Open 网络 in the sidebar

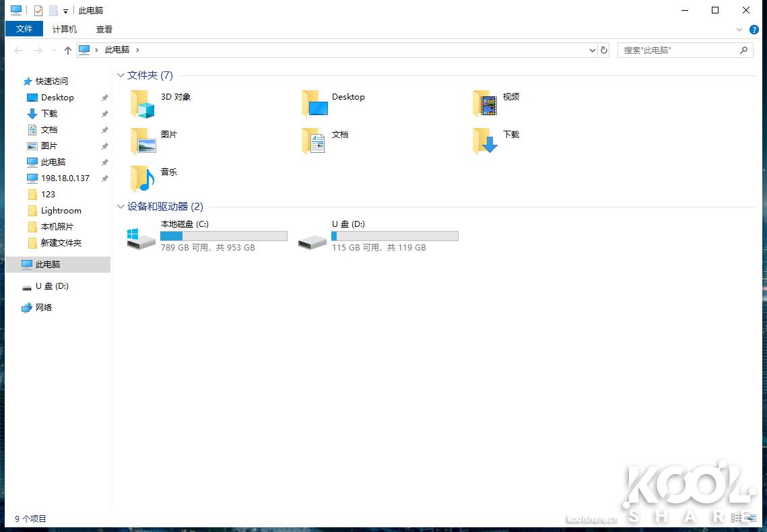coord(44,308)
